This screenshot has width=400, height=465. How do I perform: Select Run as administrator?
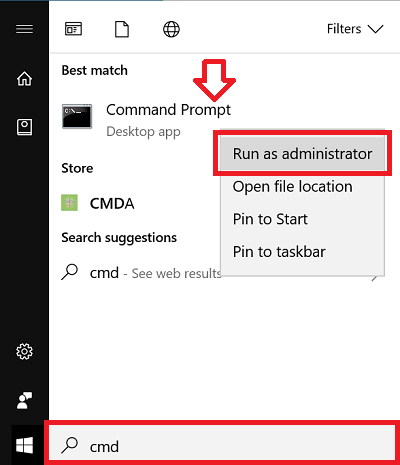(x=302, y=154)
